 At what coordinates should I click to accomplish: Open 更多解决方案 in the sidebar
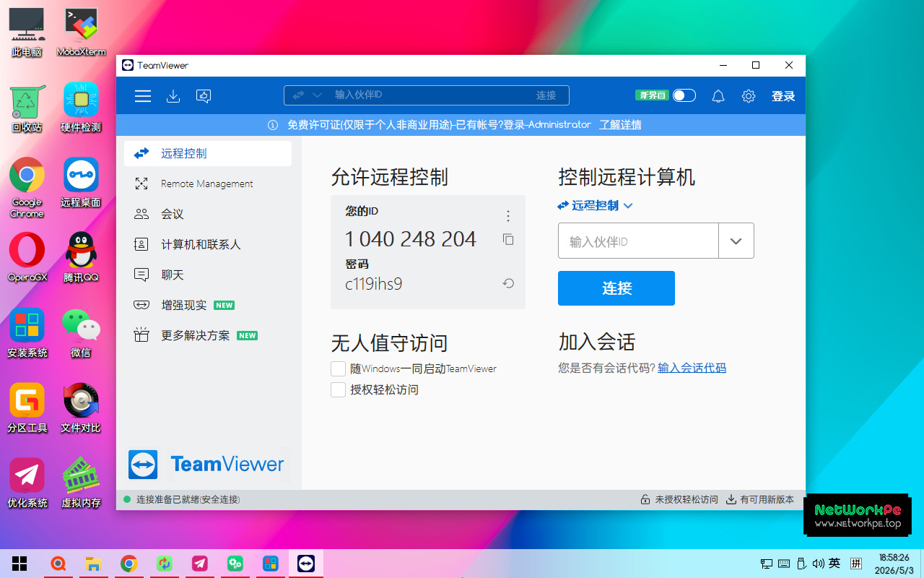pyautogui.click(x=208, y=335)
